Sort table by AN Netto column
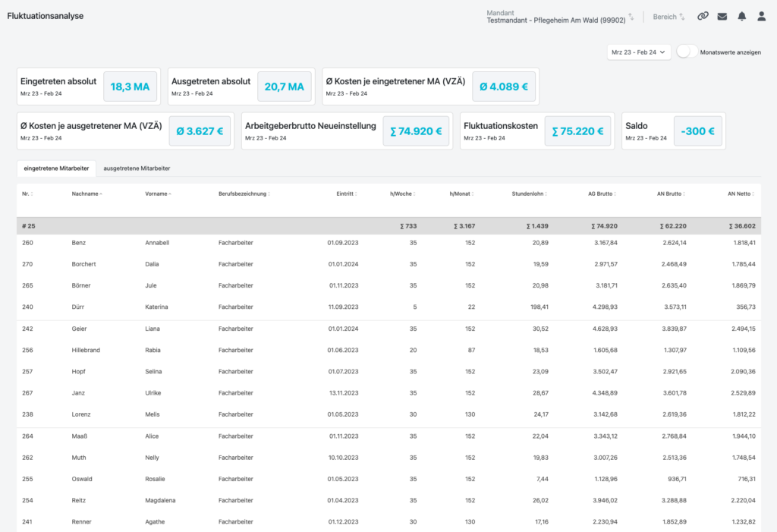777x532 pixels. [x=741, y=194]
